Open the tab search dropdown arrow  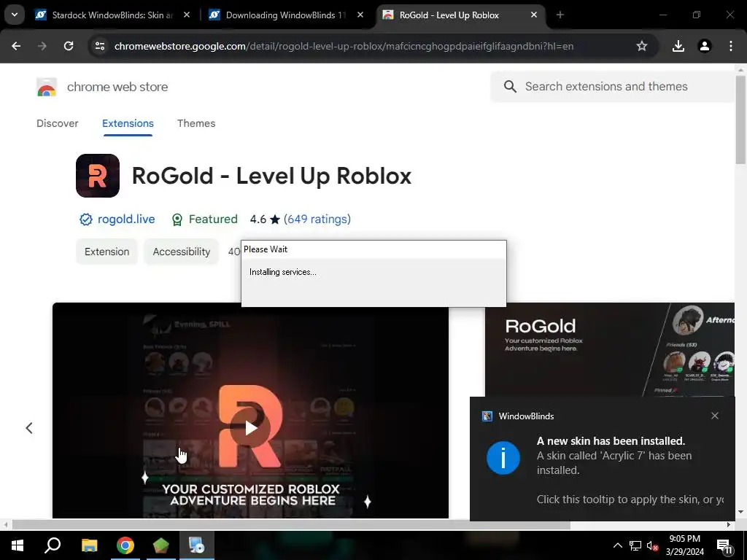click(x=15, y=15)
